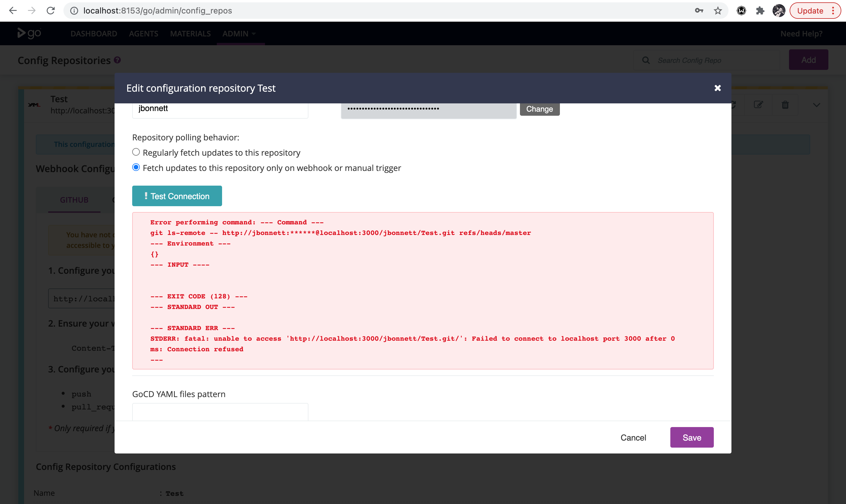Refresh the Test config repository
This screenshot has height=504, width=846.
pos(733,105)
